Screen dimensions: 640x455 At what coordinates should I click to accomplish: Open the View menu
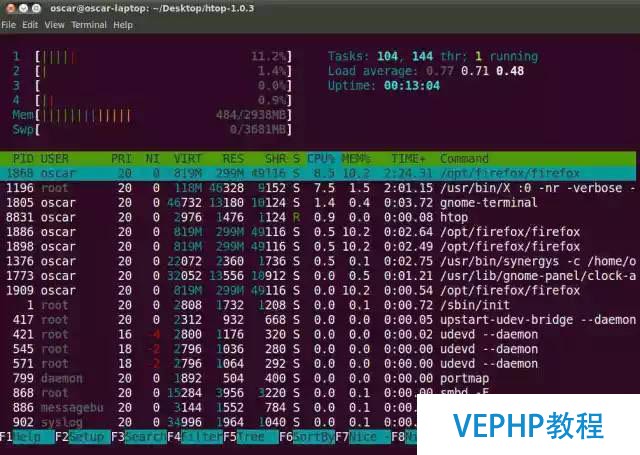click(x=54, y=25)
